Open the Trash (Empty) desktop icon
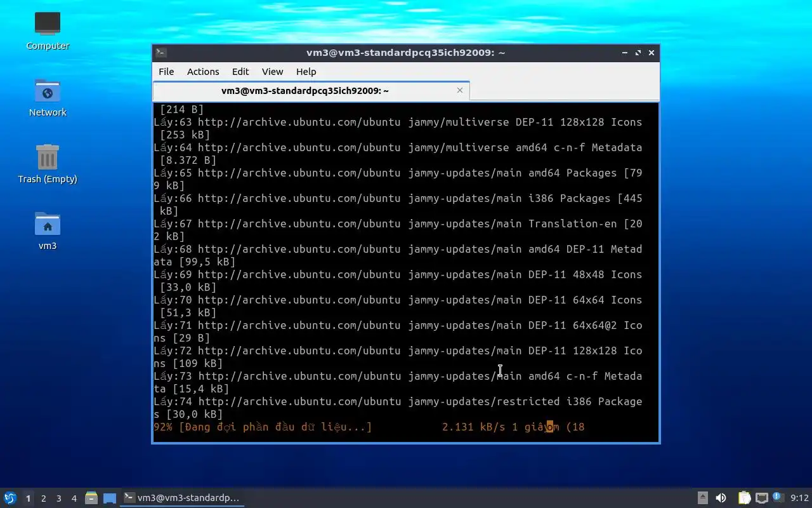Image resolution: width=812 pixels, height=508 pixels. click(x=48, y=164)
